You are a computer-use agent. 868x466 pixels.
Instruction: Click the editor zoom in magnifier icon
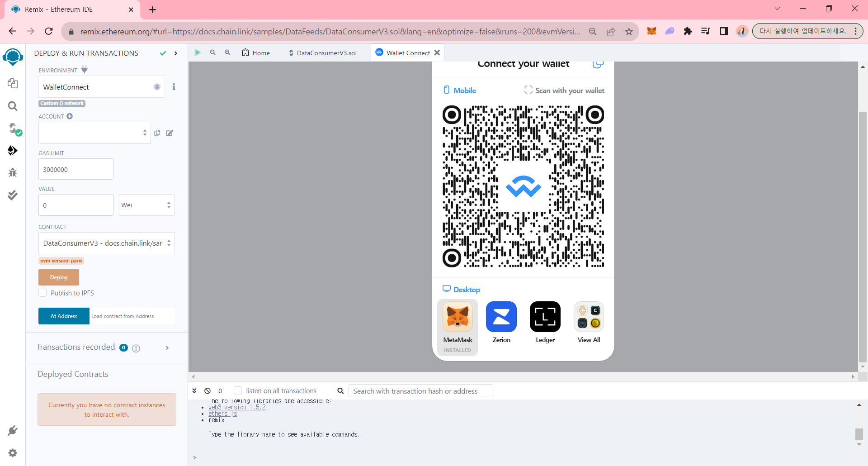227,52
